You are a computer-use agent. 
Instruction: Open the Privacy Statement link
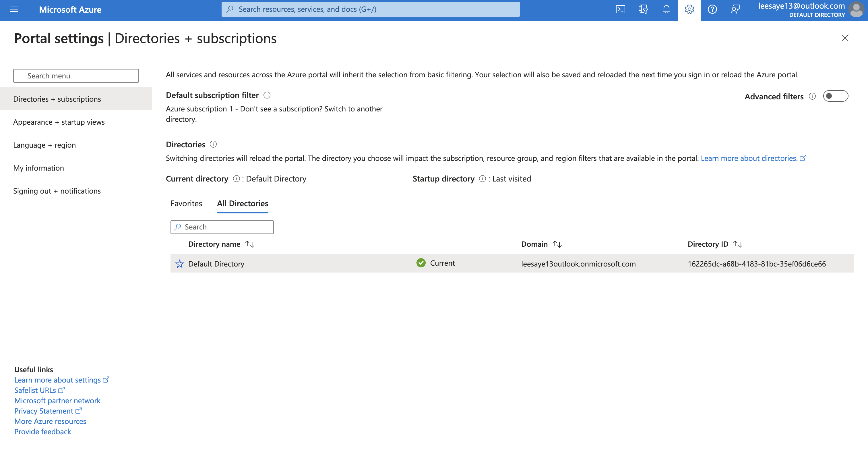(x=44, y=411)
